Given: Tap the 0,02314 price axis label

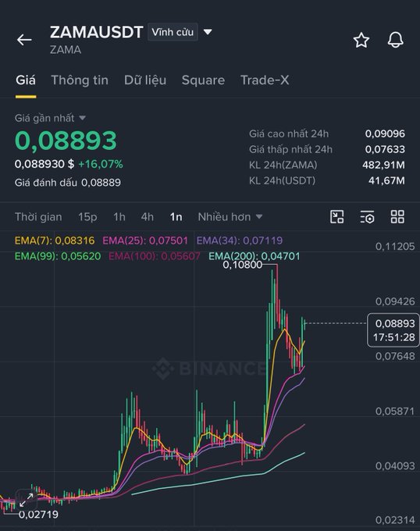Looking at the screenshot, I should tap(395, 520).
